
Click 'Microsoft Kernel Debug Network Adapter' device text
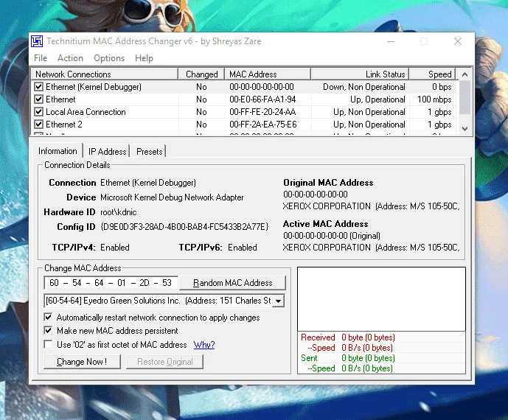[x=172, y=197]
